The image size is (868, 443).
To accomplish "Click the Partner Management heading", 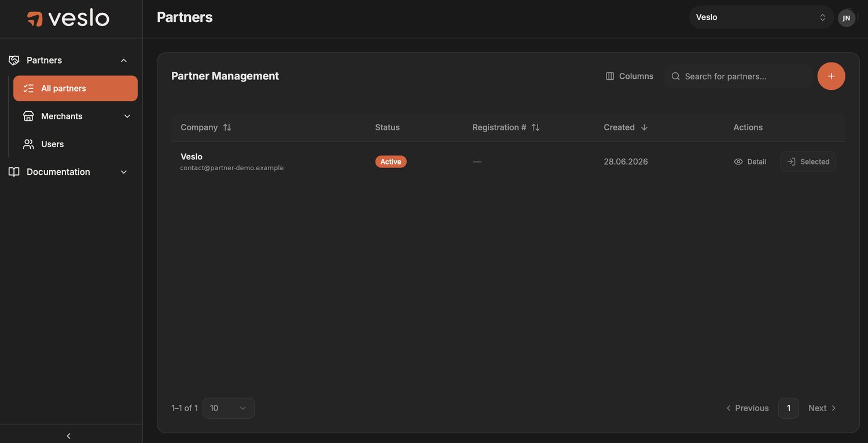I will pos(225,76).
